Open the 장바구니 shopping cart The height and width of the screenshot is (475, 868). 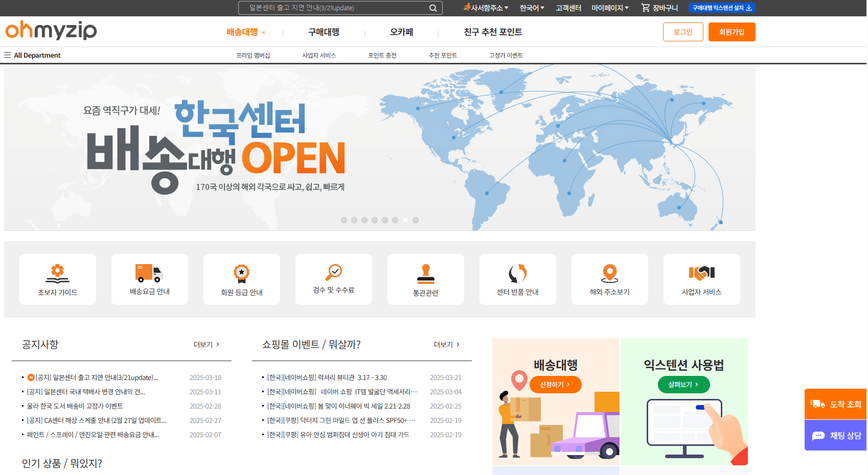(x=659, y=8)
